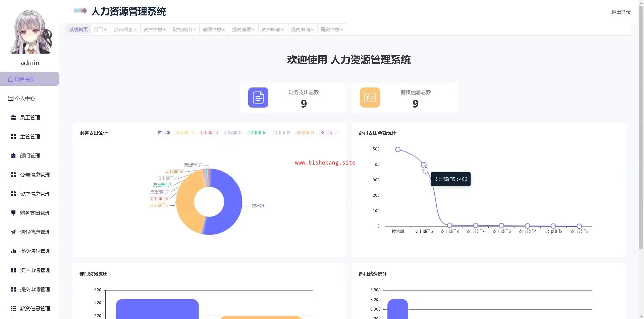
Task: Open the 薪资信息 tab
Action: coord(330,29)
